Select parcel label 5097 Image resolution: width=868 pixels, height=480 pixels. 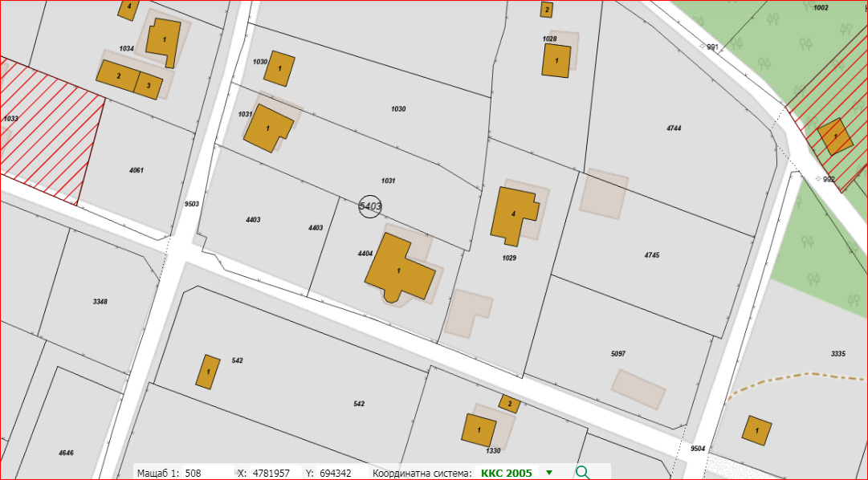[617, 353]
